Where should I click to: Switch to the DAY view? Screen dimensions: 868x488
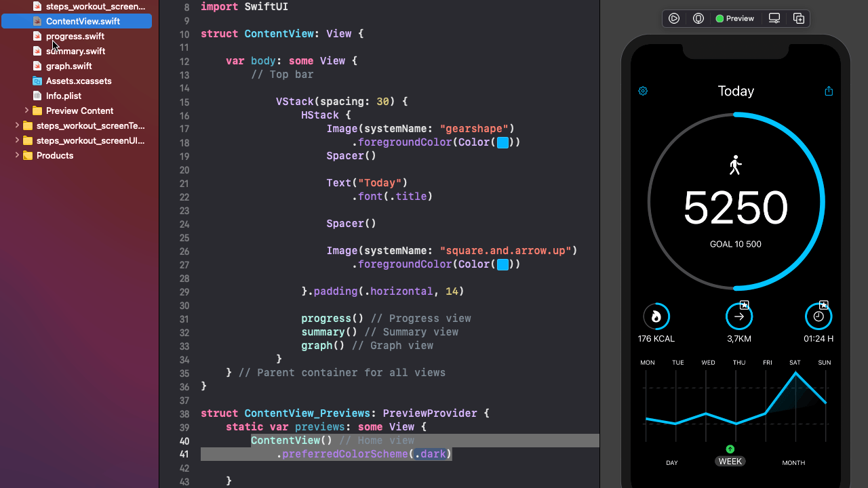(x=671, y=462)
